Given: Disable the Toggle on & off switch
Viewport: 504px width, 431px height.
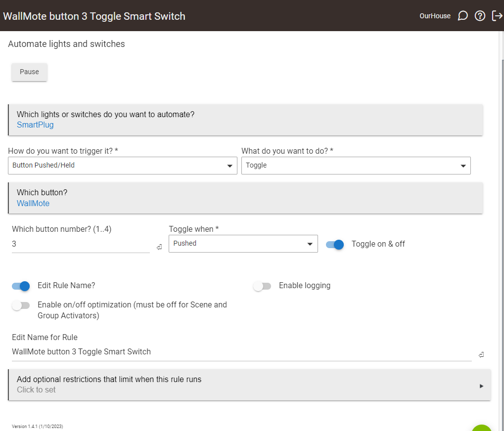Looking at the screenshot, I should [335, 244].
